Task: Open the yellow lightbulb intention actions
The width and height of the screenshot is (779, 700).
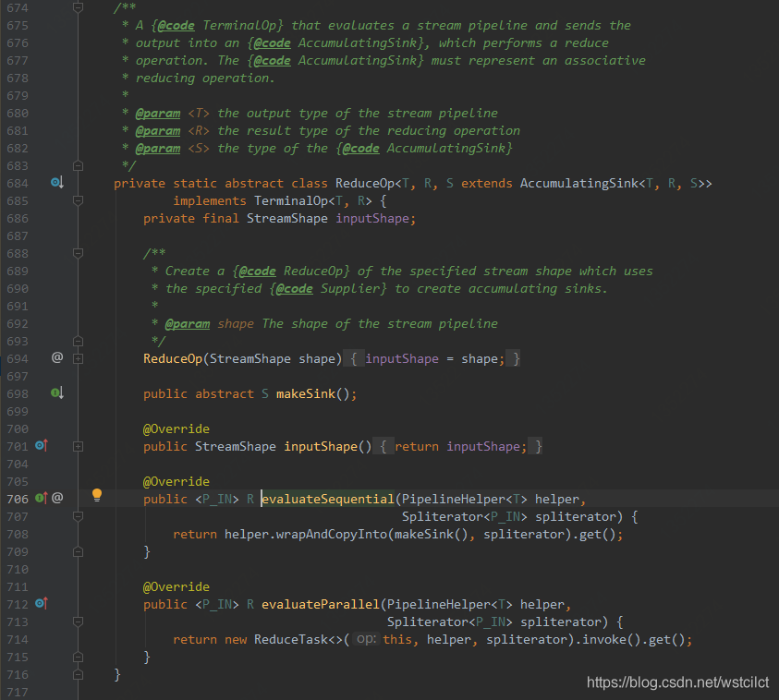Action: tap(97, 495)
